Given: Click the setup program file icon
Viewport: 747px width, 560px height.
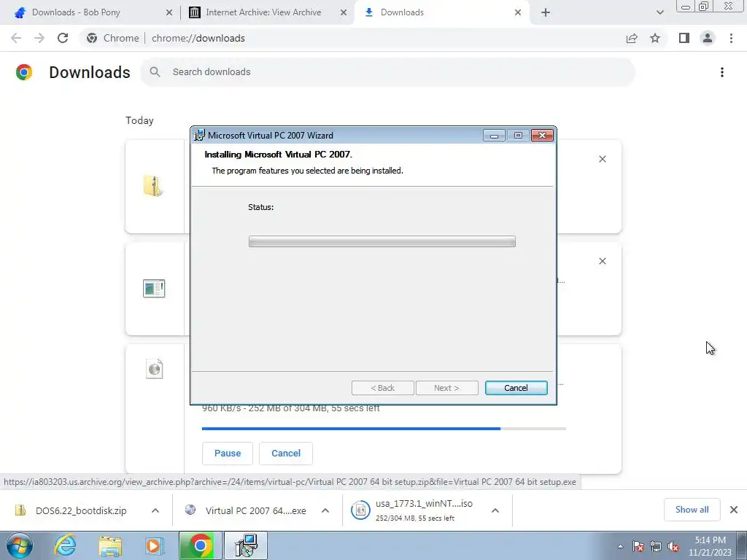Looking at the screenshot, I should tap(153, 289).
